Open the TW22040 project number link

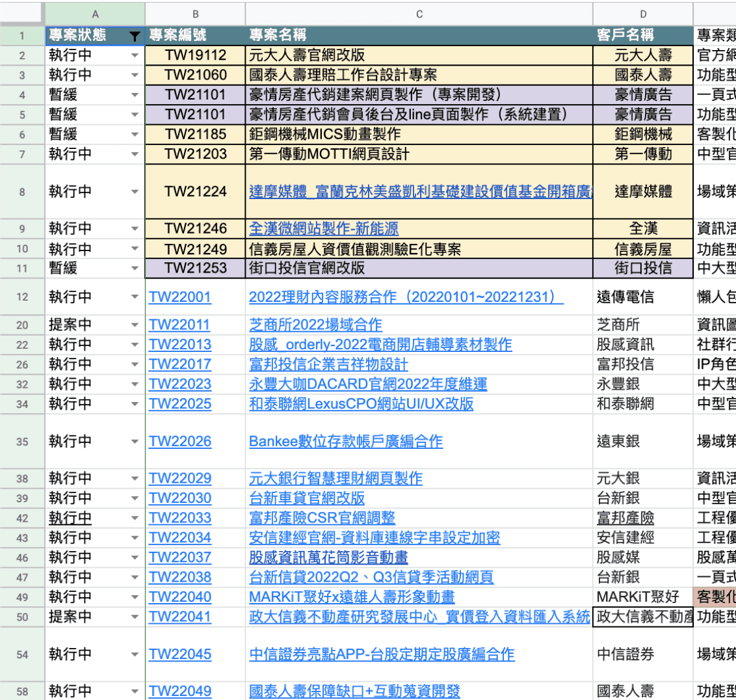point(180,597)
